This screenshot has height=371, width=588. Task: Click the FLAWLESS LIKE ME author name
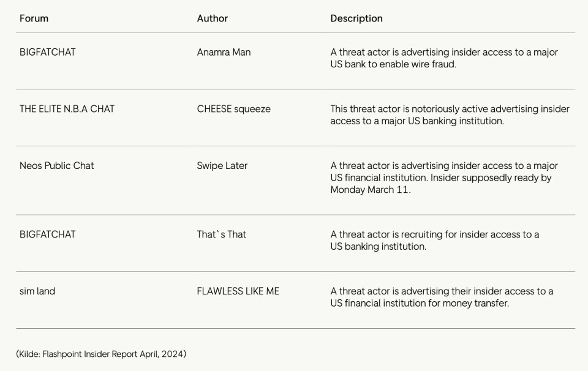coord(238,291)
